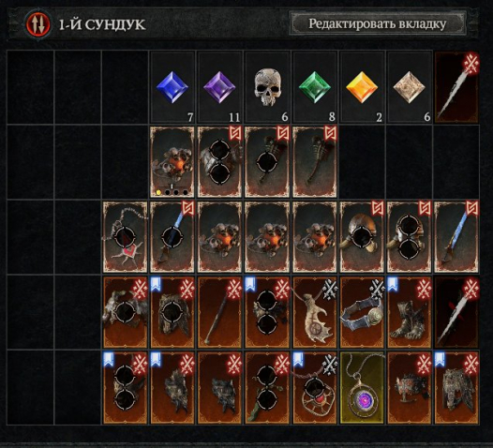The width and height of the screenshot is (493, 448).
Task: Select the green emerald gem stack
Action: (x=315, y=87)
